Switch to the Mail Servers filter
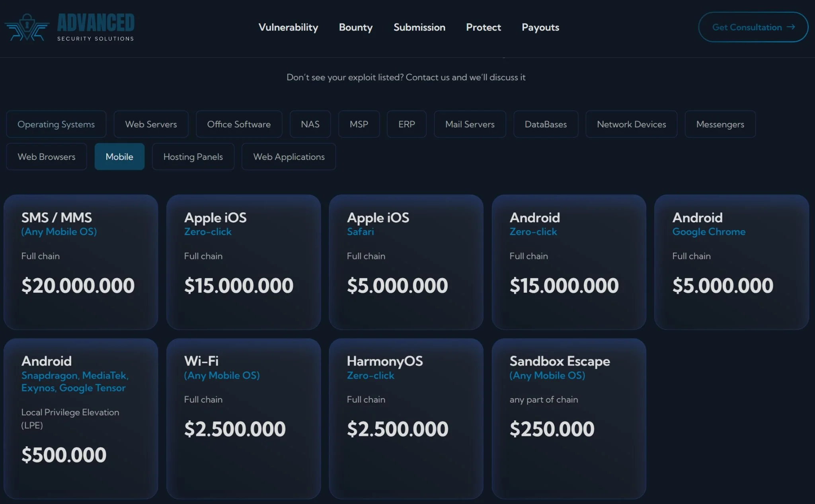 (470, 124)
